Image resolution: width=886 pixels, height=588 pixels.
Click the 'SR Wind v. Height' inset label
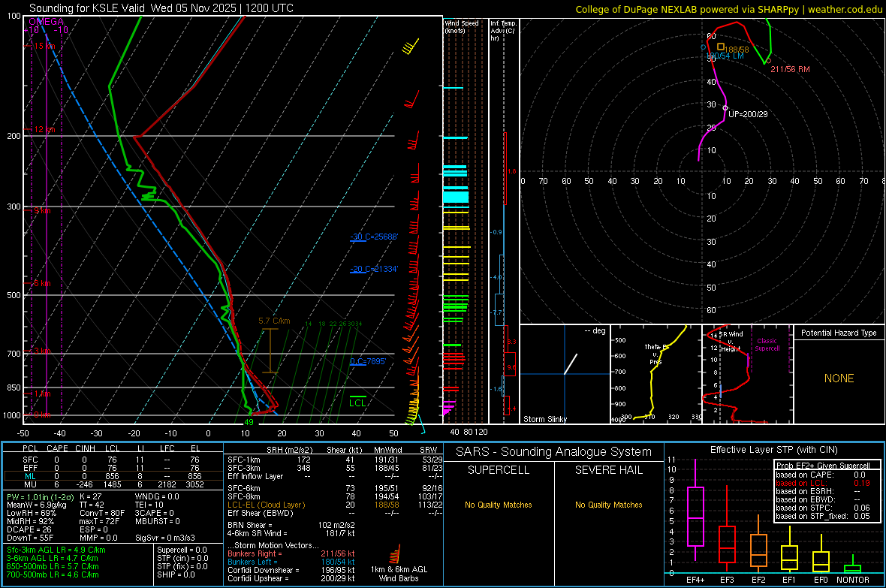coord(731,342)
